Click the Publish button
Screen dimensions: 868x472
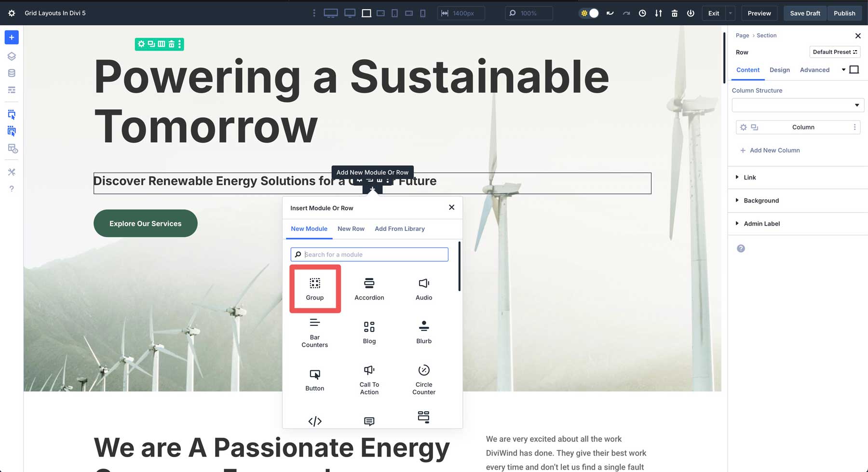coord(844,13)
